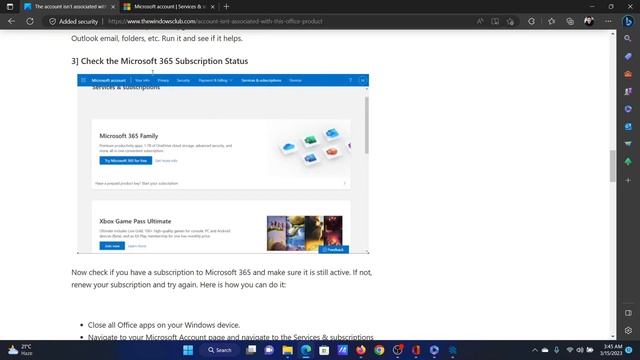Open the green tree sidebar icon
The height and width of the screenshot is (360, 640).
point(628,162)
